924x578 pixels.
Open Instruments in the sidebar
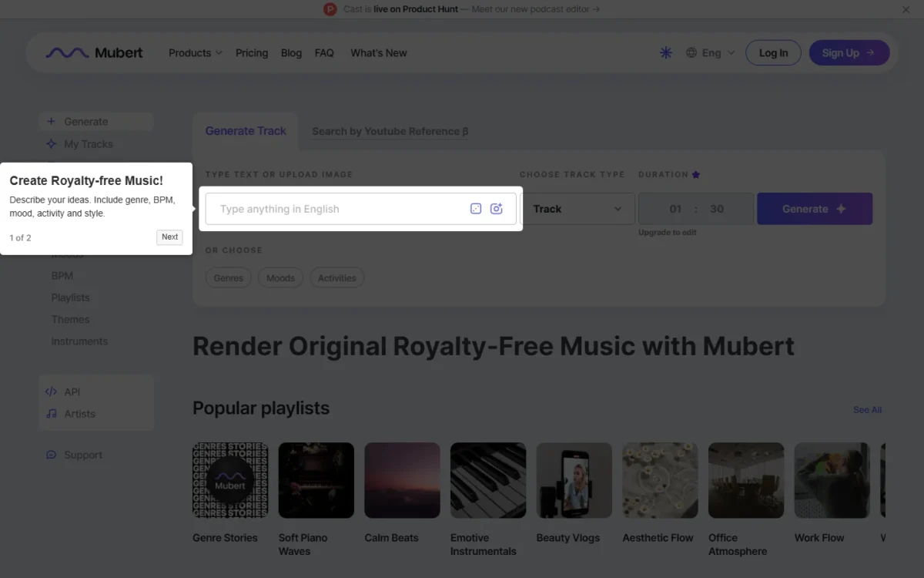[79, 341]
